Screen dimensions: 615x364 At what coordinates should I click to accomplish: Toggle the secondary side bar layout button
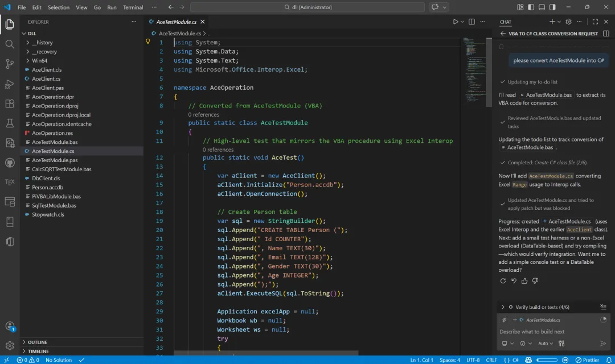click(551, 7)
